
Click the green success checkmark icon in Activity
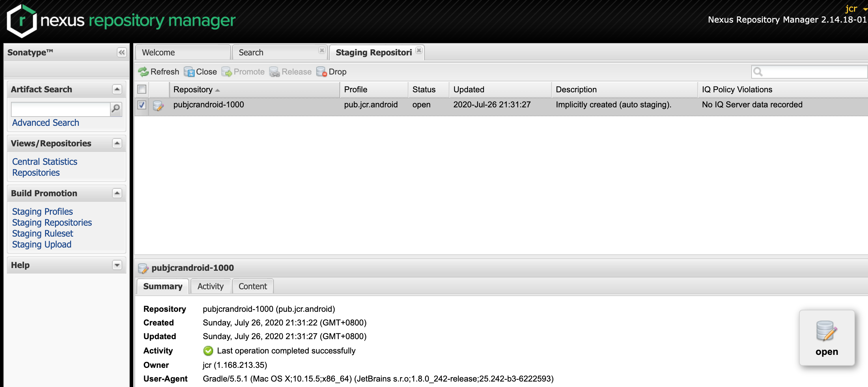pos(208,351)
